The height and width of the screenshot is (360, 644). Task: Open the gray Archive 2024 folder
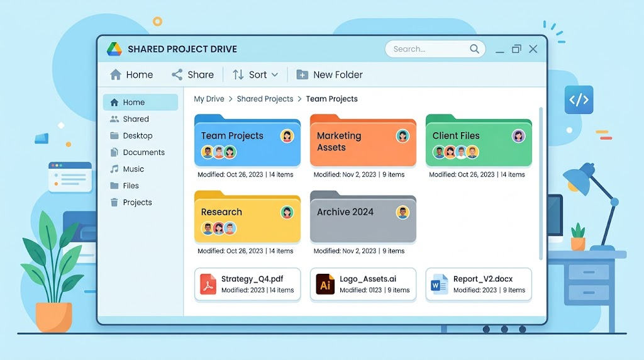[x=363, y=217]
